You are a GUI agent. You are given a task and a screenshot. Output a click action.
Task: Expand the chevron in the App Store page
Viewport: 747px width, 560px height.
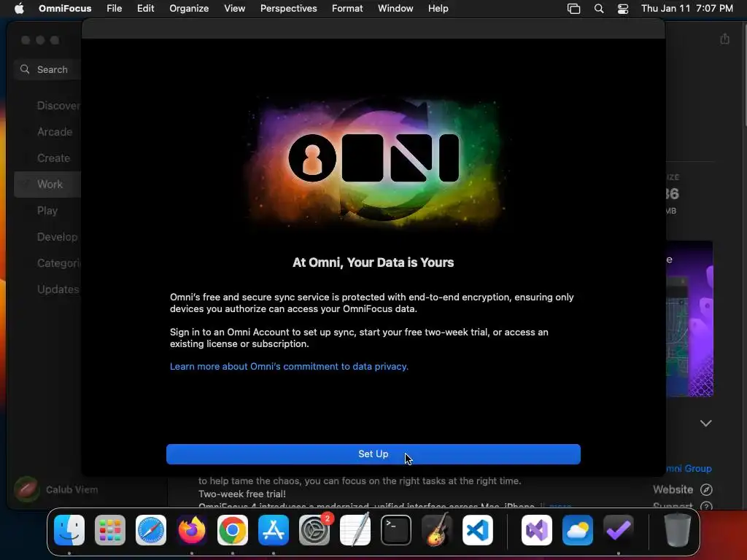pos(705,424)
